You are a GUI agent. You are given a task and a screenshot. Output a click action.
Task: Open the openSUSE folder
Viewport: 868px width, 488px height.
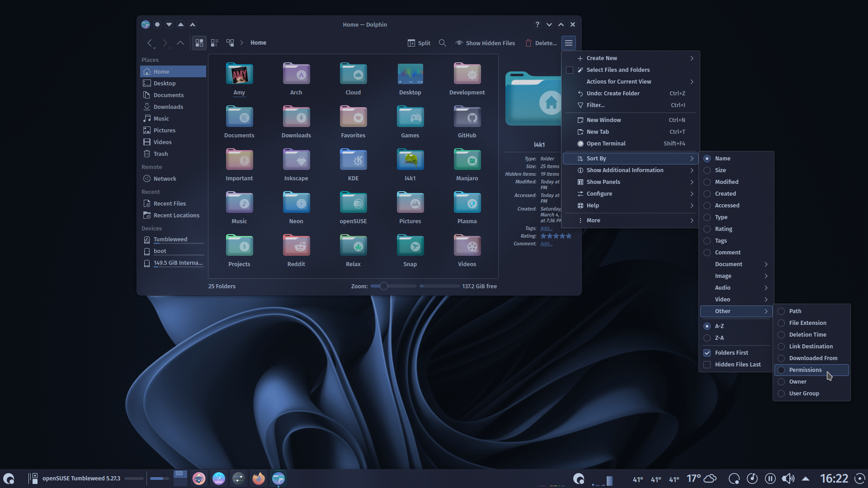353,208
